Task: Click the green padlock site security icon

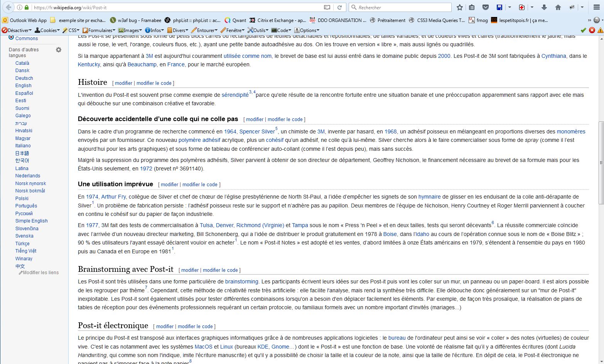Action: tap(27, 7)
